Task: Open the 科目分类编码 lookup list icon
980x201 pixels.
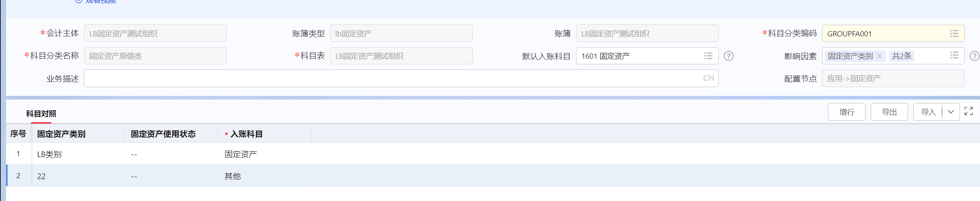Action: [954, 34]
